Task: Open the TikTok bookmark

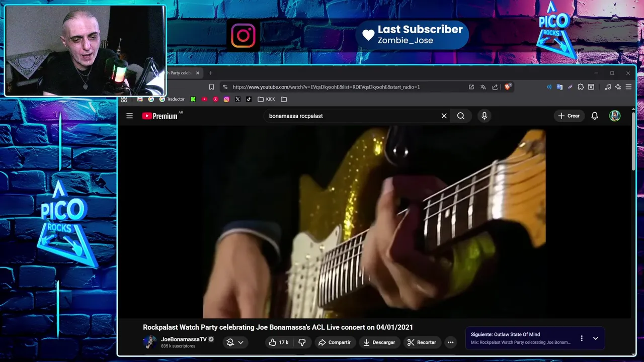Action: (x=249, y=99)
